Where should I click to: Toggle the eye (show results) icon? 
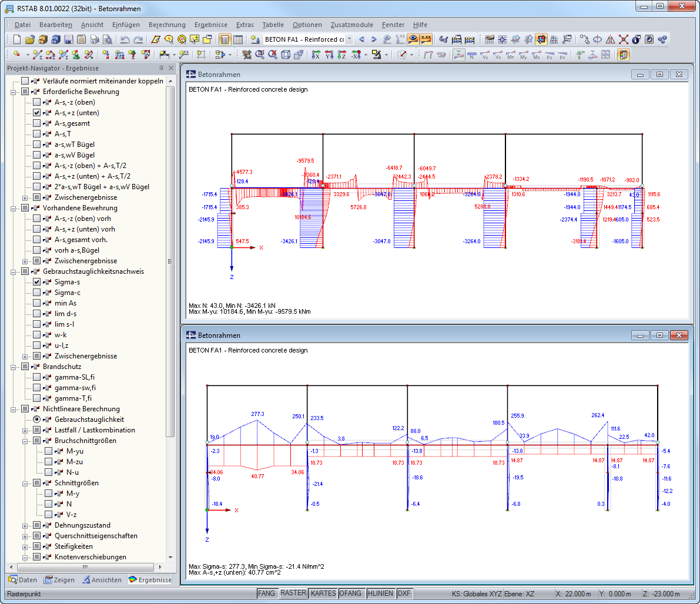click(413, 39)
